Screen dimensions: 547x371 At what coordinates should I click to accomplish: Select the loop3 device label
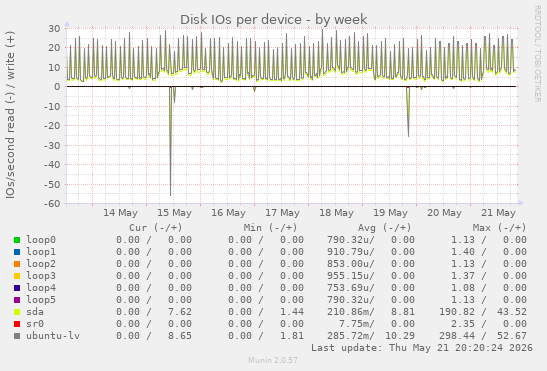pos(41,276)
